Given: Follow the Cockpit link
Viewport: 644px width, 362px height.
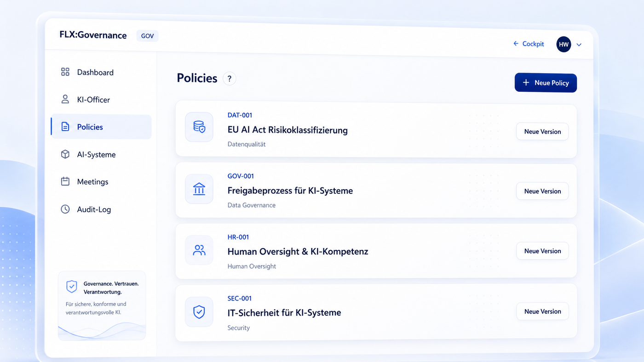Looking at the screenshot, I should click(533, 44).
